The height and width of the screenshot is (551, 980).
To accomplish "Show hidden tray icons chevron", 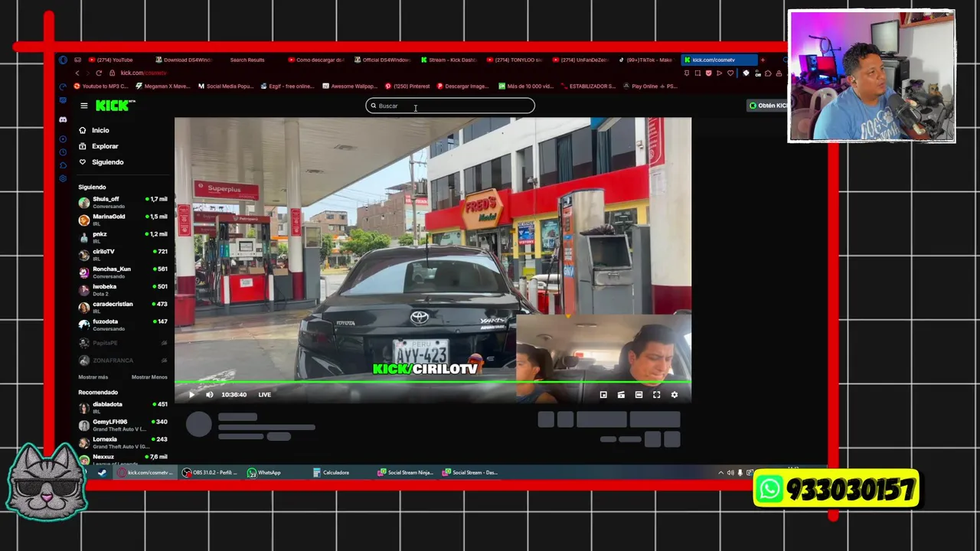I will pos(720,473).
